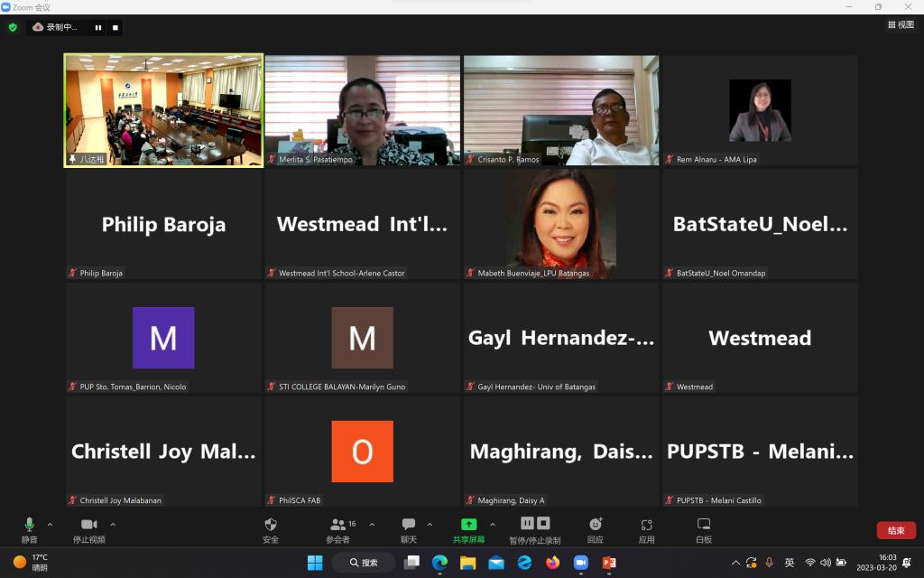Open the Apps (应用) icon
This screenshot has height=578, width=924.
646,525
